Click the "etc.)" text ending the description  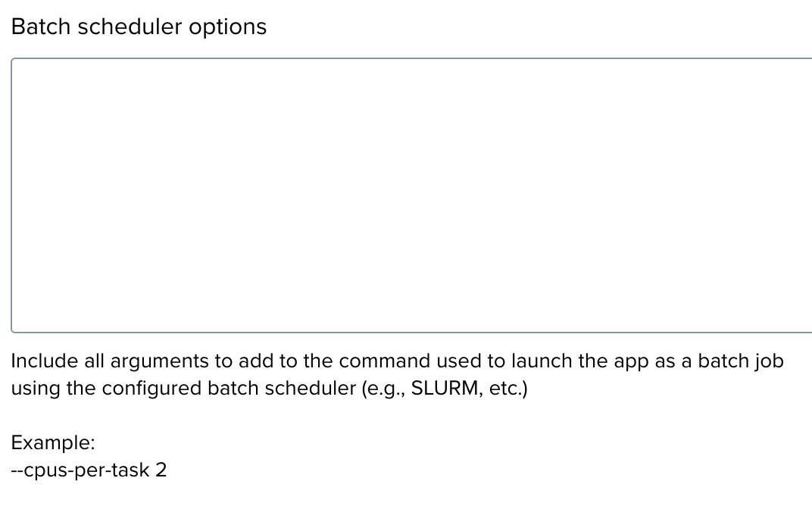click(x=507, y=389)
